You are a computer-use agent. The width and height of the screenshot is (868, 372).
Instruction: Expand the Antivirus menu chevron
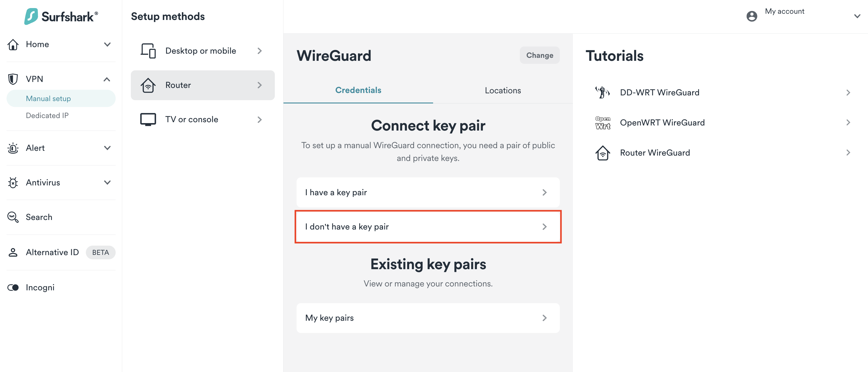(107, 182)
